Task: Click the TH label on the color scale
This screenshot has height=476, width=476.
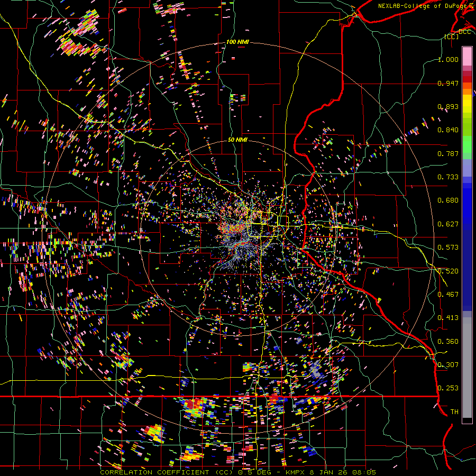Action: (x=454, y=412)
